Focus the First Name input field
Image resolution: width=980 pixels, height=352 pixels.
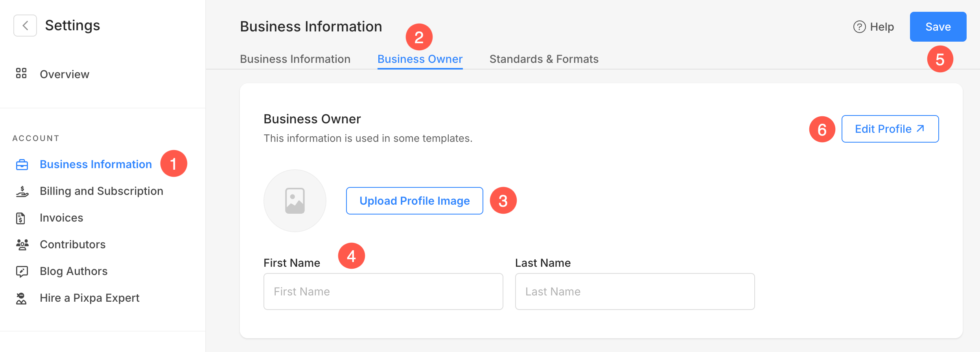(383, 291)
